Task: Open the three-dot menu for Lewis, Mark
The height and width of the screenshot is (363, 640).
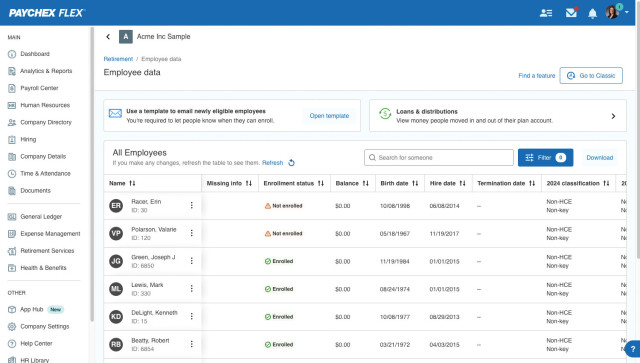Action: coord(191,289)
